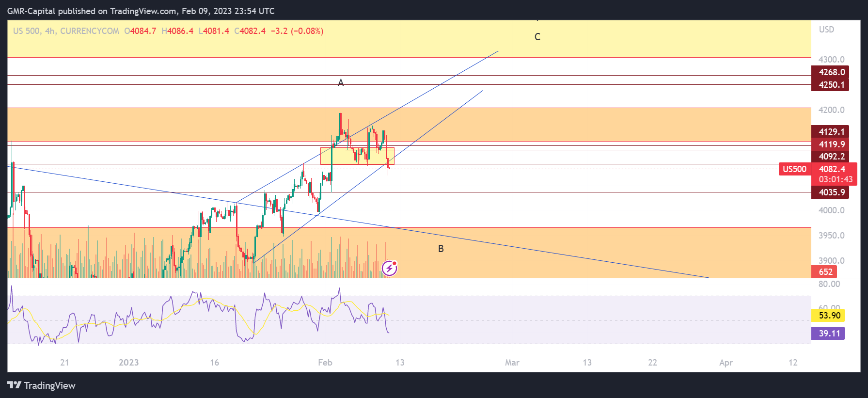This screenshot has width=868, height=398.
Task: Click the 4092.2 price label
Action: click(830, 157)
